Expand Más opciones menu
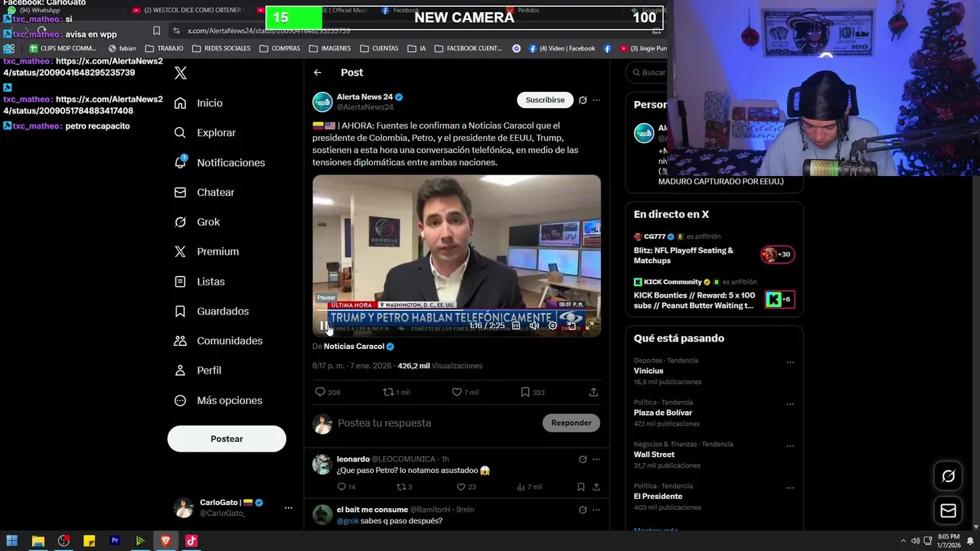980x551 pixels. (217, 400)
